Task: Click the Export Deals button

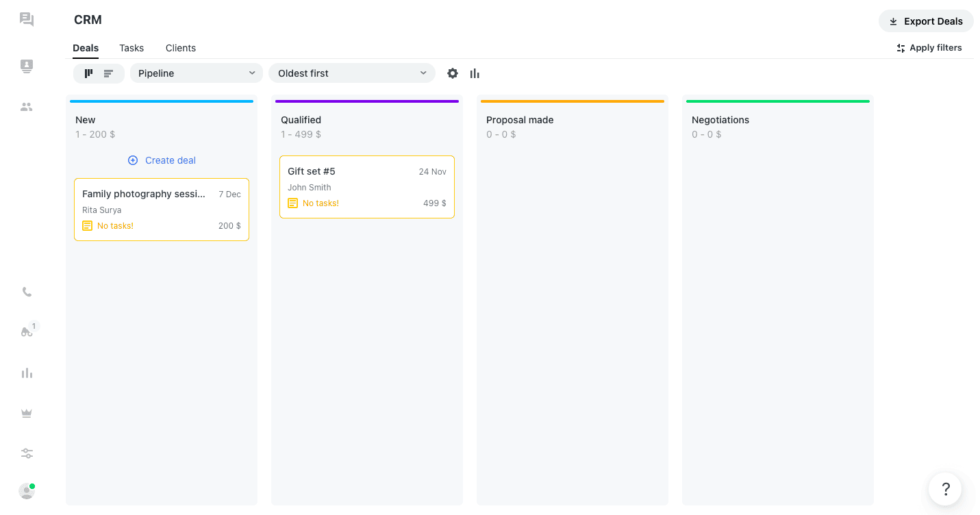Action: pyautogui.click(x=926, y=21)
